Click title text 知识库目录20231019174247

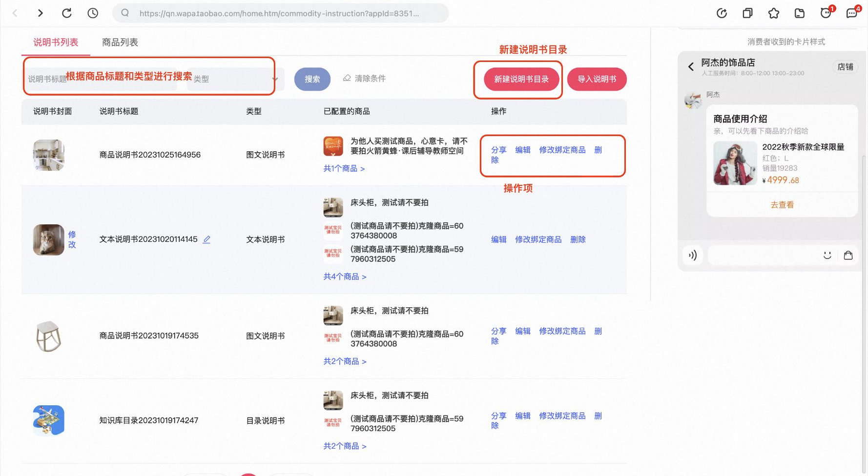point(149,420)
